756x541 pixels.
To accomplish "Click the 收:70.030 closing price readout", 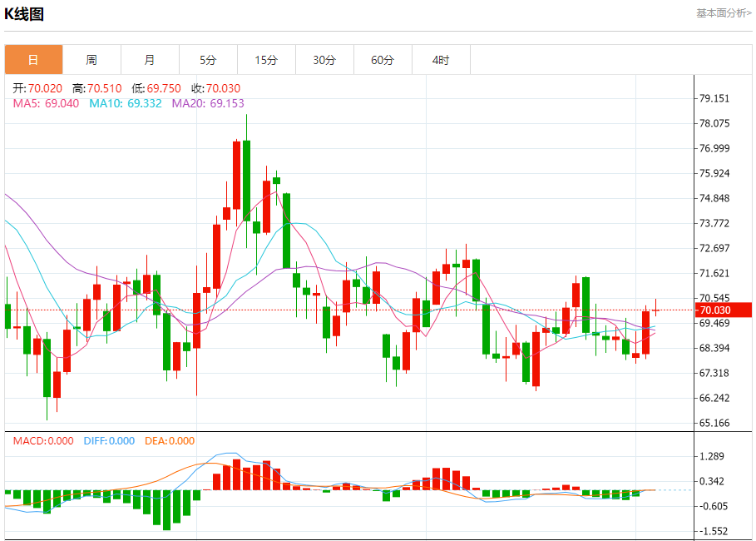I will [215, 88].
